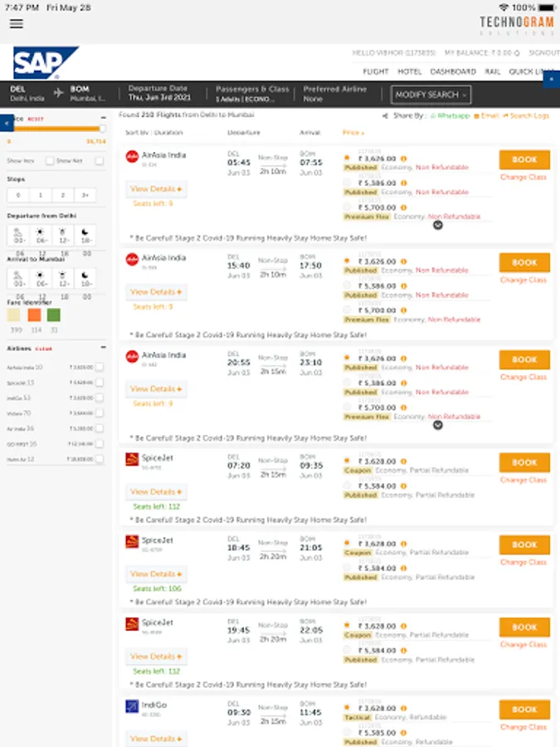Viewport: 560px width, 747px height.
Task: Open the Search Logs link
Action: pos(526,115)
